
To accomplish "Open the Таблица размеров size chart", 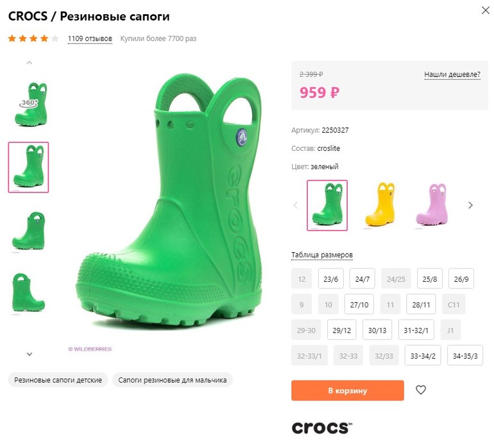I will pos(322,255).
